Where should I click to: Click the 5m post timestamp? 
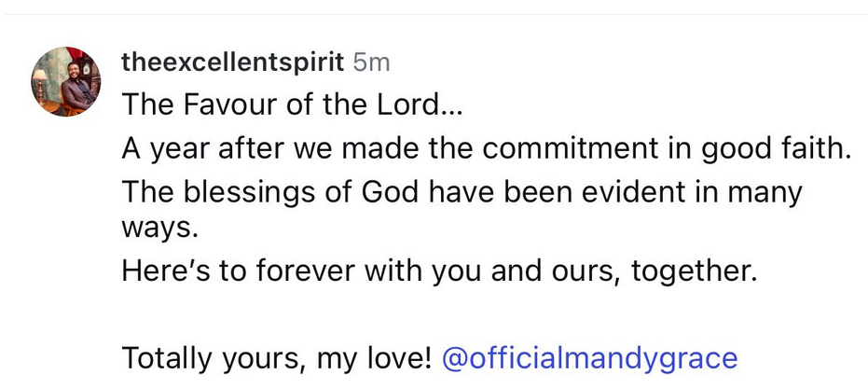pos(372,63)
